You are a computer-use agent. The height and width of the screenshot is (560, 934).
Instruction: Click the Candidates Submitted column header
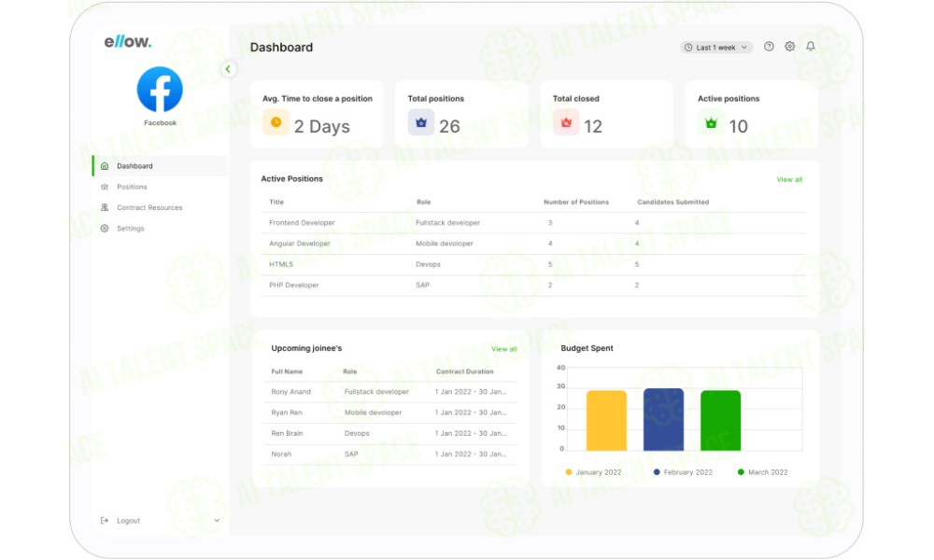pos(673,203)
